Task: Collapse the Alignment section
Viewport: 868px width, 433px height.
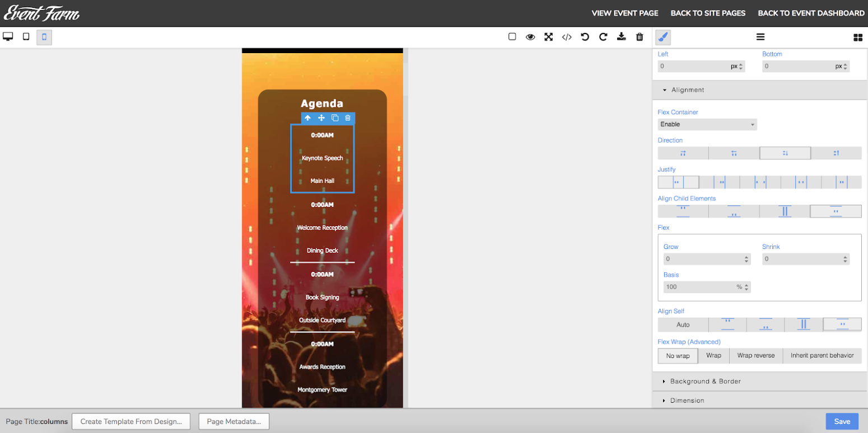Action: (x=760, y=90)
